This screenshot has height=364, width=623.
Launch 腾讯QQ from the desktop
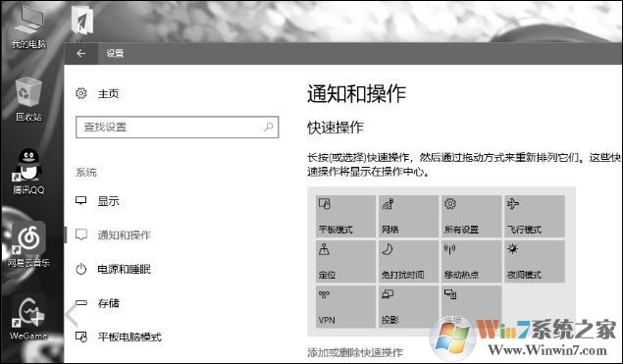pos(28,172)
